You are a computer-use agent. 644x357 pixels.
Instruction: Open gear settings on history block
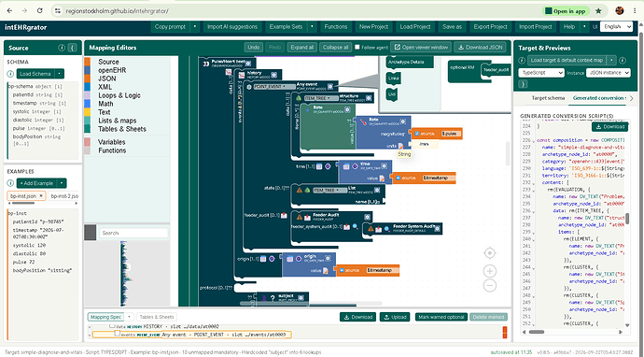point(274,75)
